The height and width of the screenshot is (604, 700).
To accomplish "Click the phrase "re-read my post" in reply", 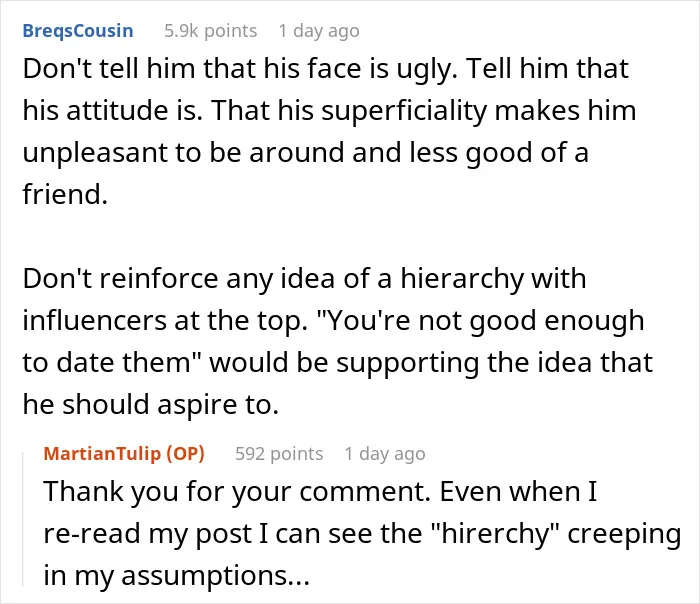I will coord(148,533).
